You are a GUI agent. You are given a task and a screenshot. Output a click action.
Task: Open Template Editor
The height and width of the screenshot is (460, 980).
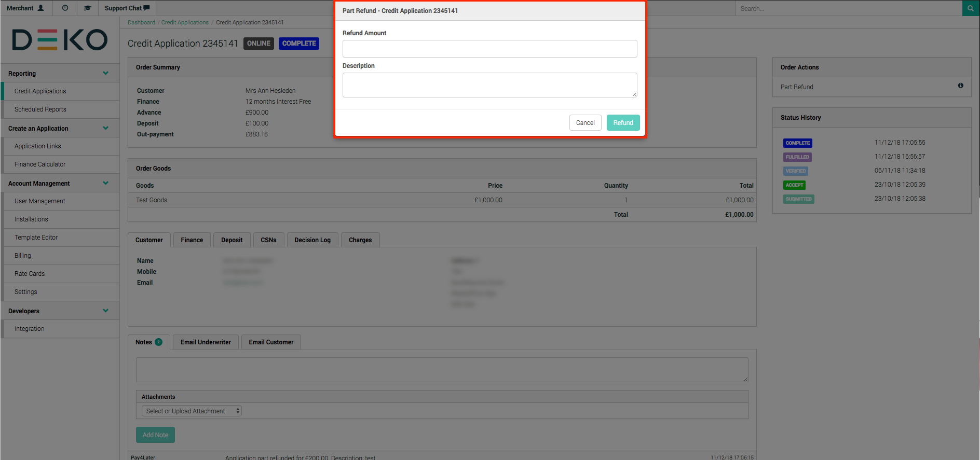(x=61, y=238)
